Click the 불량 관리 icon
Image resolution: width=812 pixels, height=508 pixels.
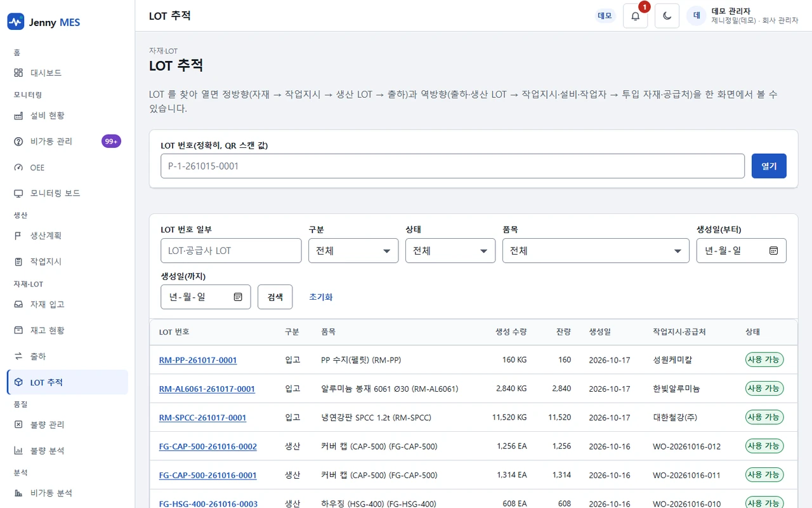click(18, 424)
